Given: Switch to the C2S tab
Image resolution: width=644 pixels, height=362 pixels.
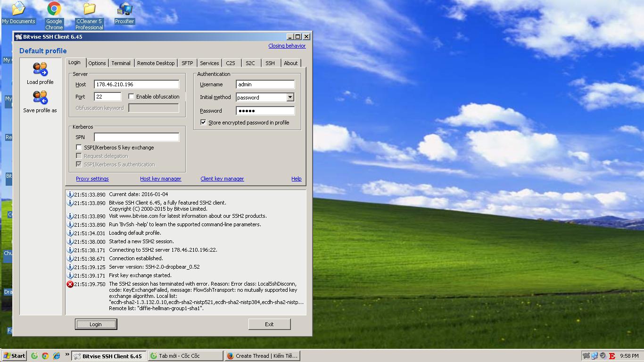Looking at the screenshot, I should click(x=231, y=63).
